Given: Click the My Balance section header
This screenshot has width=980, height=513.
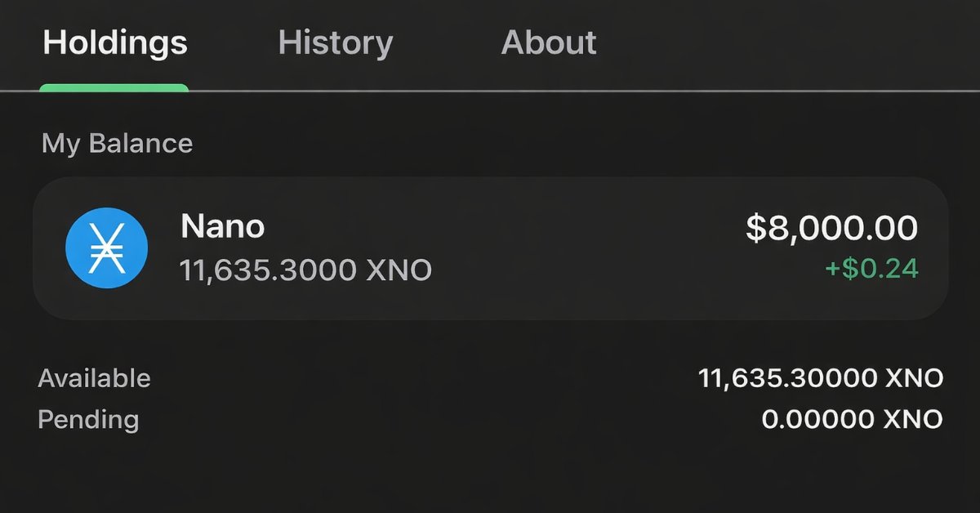Looking at the screenshot, I should (116, 143).
